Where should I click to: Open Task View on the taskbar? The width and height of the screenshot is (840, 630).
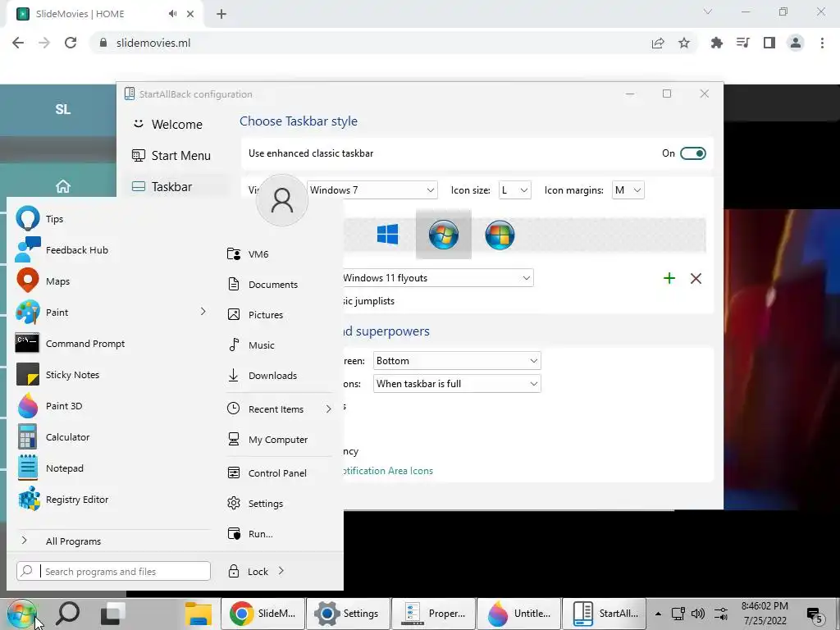(x=112, y=614)
